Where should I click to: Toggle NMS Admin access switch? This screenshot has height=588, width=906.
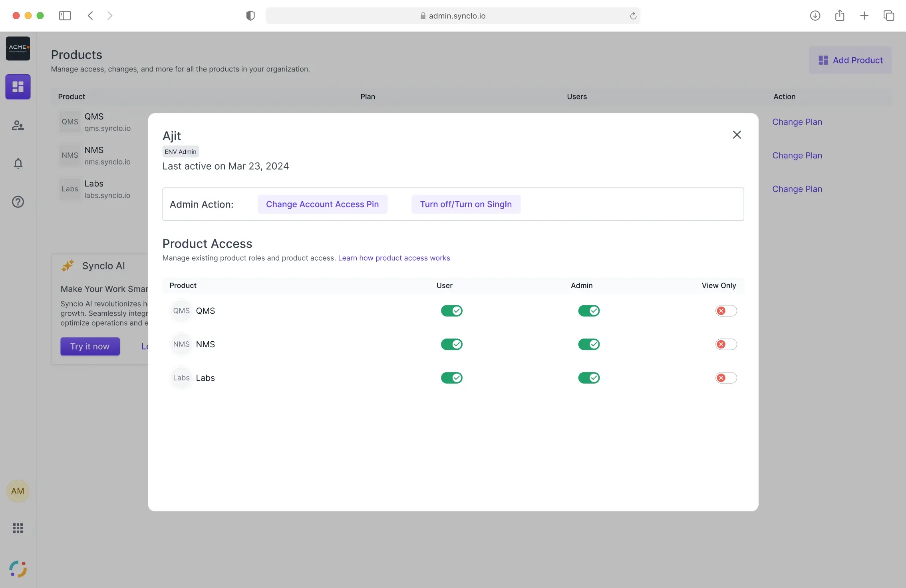click(589, 344)
